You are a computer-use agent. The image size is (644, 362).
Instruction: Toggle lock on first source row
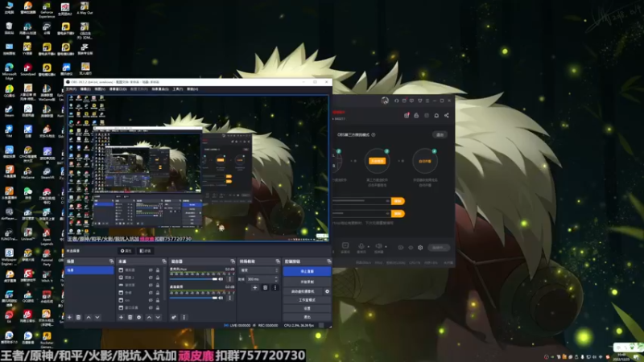click(x=158, y=270)
